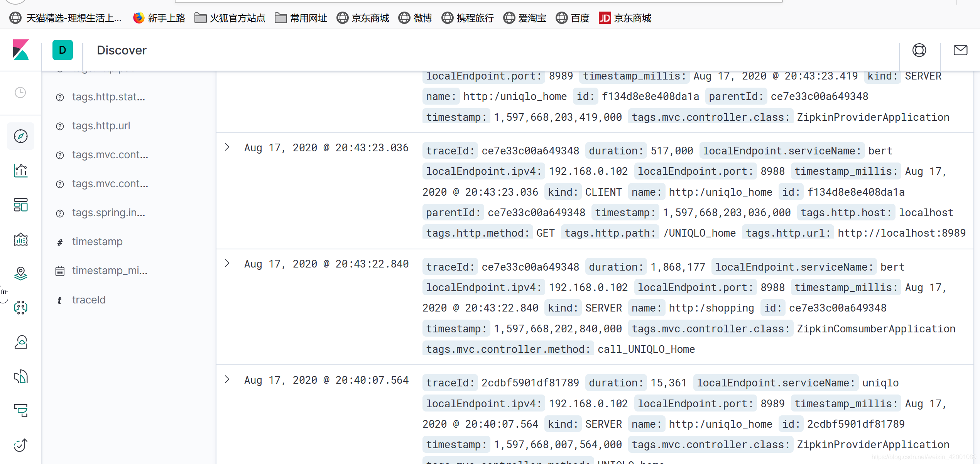
Task: Open Visualize chart icon in sidebar
Action: click(x=20, y=170)
